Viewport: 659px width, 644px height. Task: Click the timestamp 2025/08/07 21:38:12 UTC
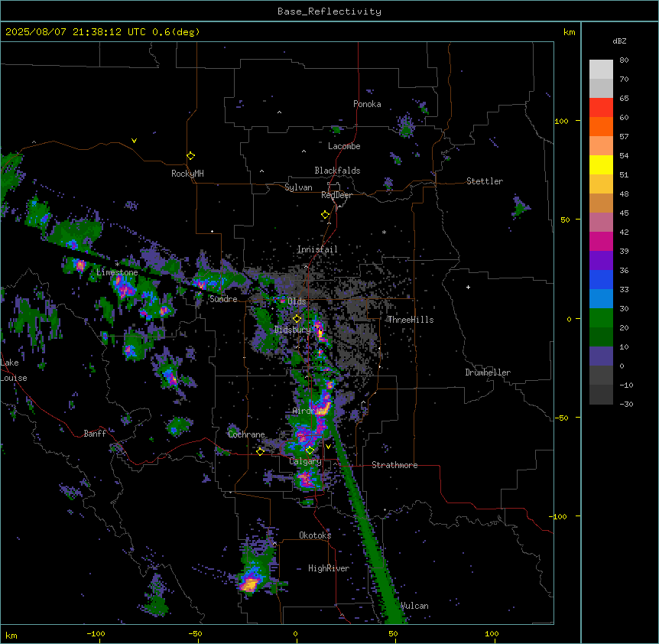pos(75,32)
